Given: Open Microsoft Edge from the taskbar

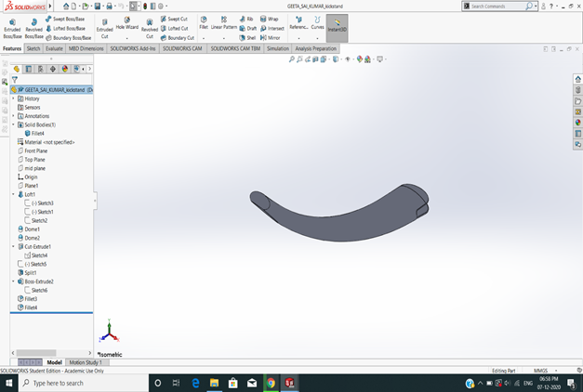Looking at the screenshot, I should click(195, 383).
